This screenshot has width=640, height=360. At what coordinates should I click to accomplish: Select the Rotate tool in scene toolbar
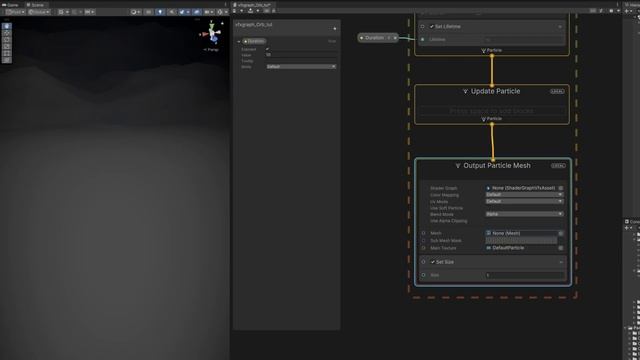click(x=7, y=40)
